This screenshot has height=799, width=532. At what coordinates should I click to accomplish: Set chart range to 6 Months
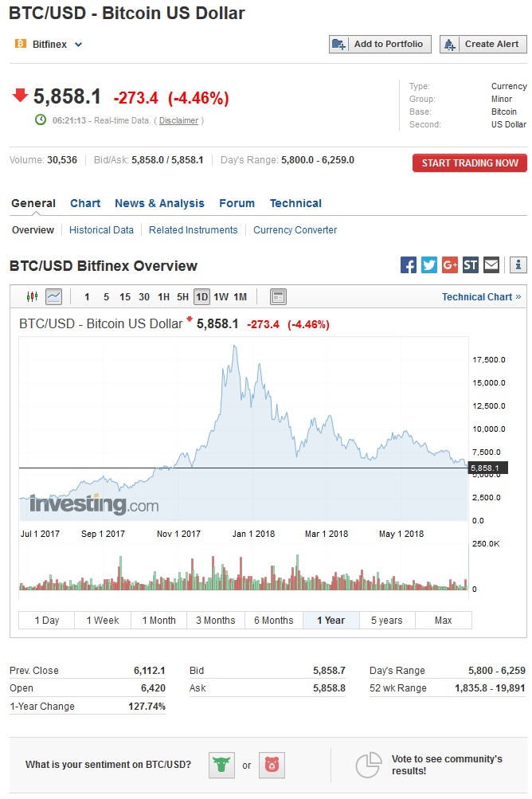pyautogui.click(x=274, y=620)
